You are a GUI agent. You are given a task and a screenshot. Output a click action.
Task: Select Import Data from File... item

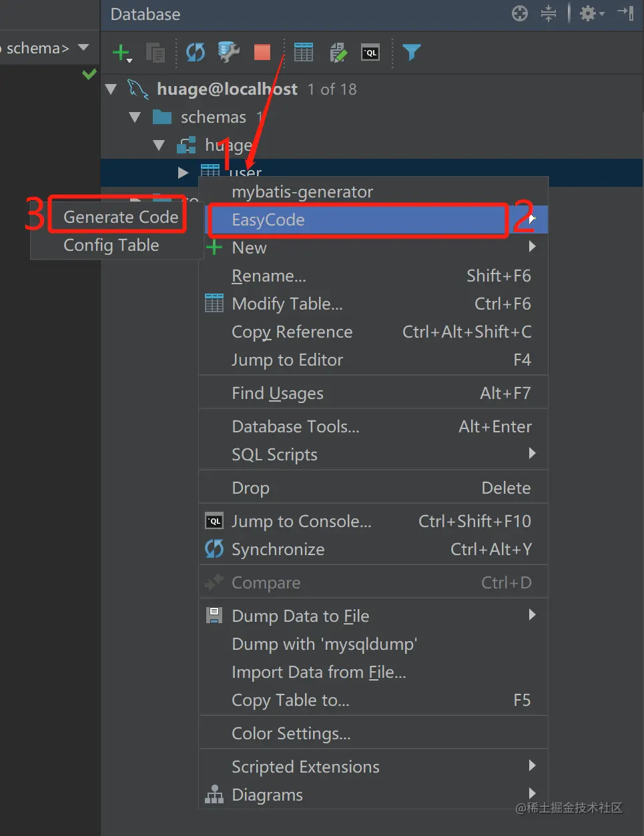click(x=374, y=672)
